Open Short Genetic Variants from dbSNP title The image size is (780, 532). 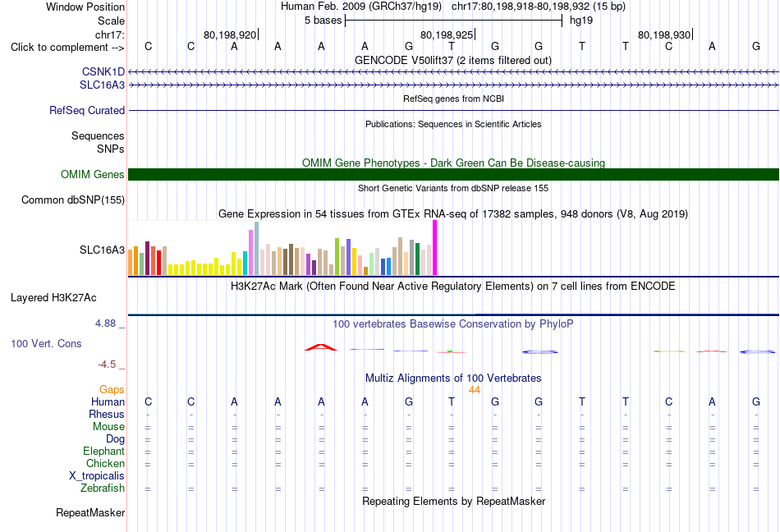point(453,188)
